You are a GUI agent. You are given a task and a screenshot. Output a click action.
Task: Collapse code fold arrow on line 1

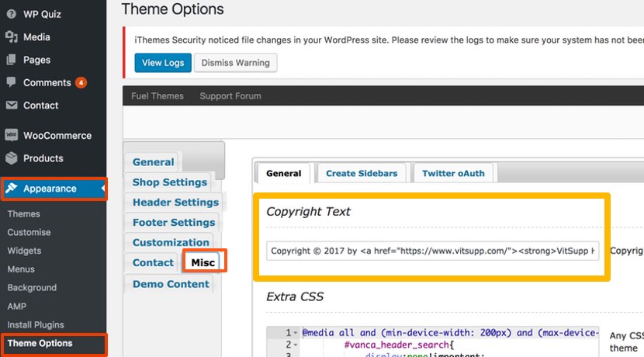tap(296, 333)
